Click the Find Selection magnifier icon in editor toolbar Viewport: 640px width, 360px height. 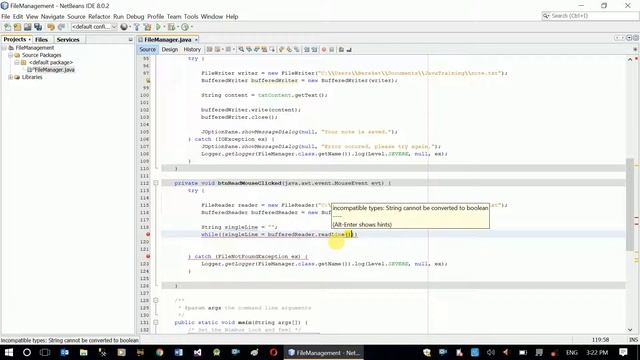coord(241,50)
